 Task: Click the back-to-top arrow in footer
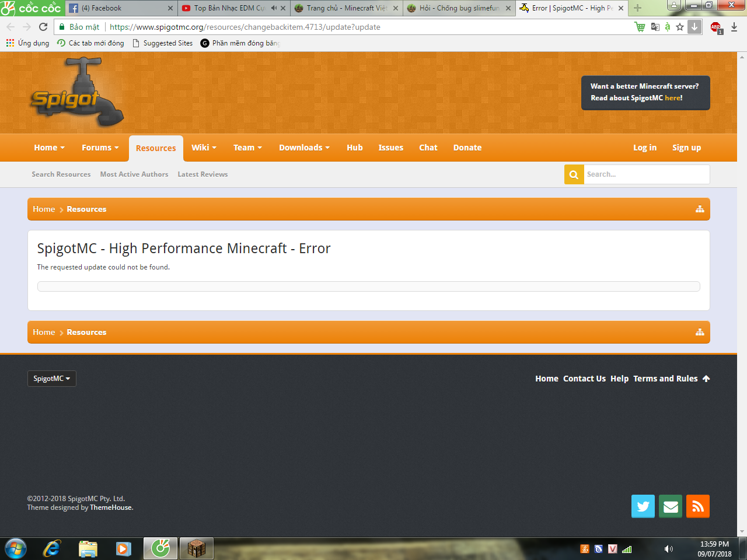(x=706, y=379)
